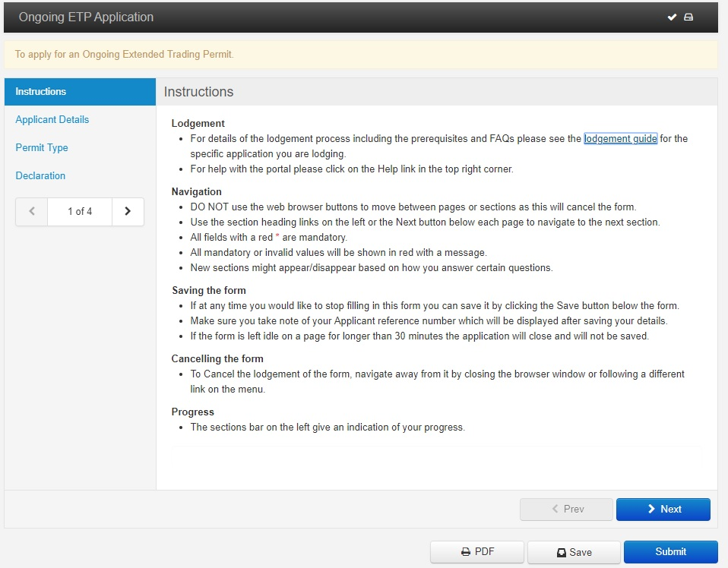Click the 'Cancelling the form' heading
This screenshot has width=728, height=568.
pos(217,358)
